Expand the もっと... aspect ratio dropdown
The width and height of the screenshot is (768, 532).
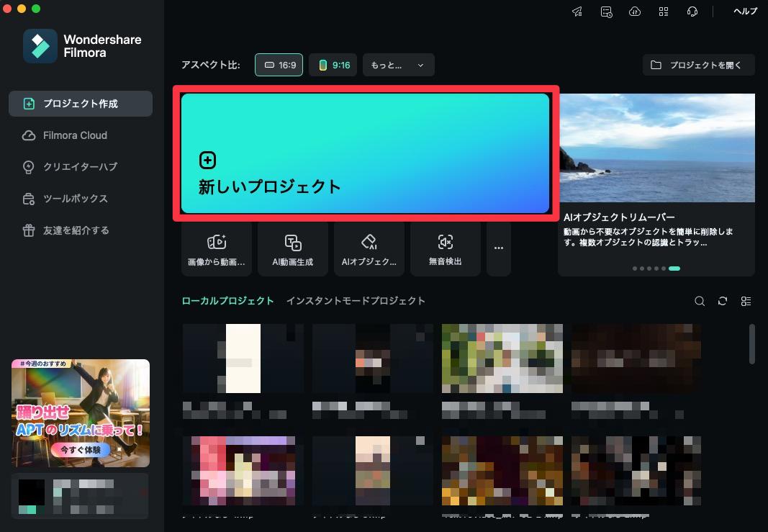click(398, 65)
